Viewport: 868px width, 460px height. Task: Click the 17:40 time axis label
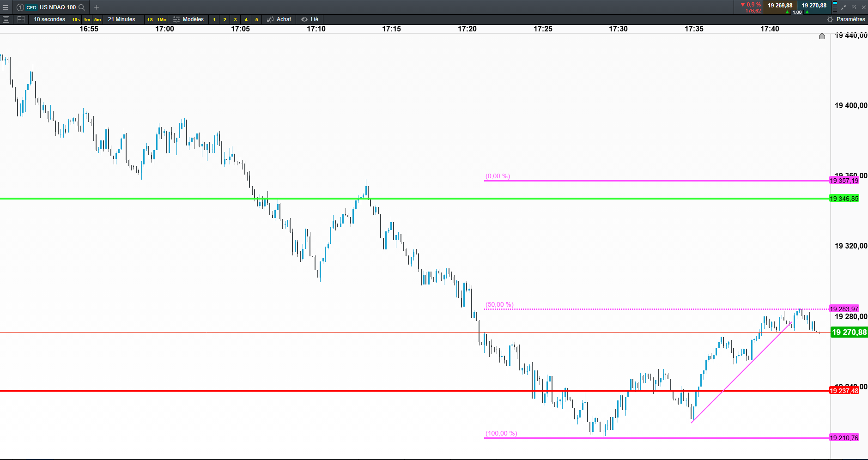(x=770, y=29)
